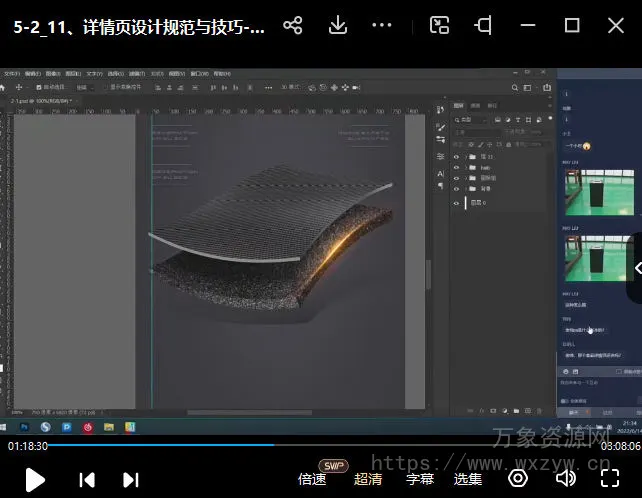This screenshot has width=642, height=498.
Task: Download the video using the download icon
Action: point(338,26)
